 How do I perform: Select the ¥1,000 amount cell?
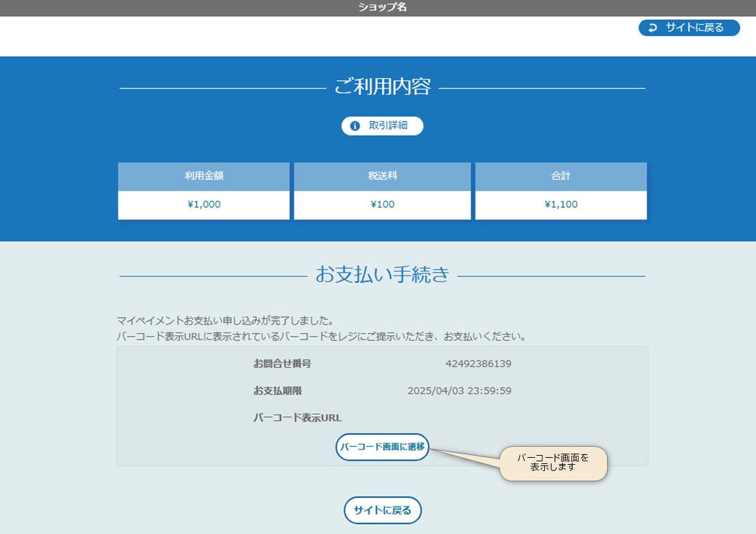(204, 204)
